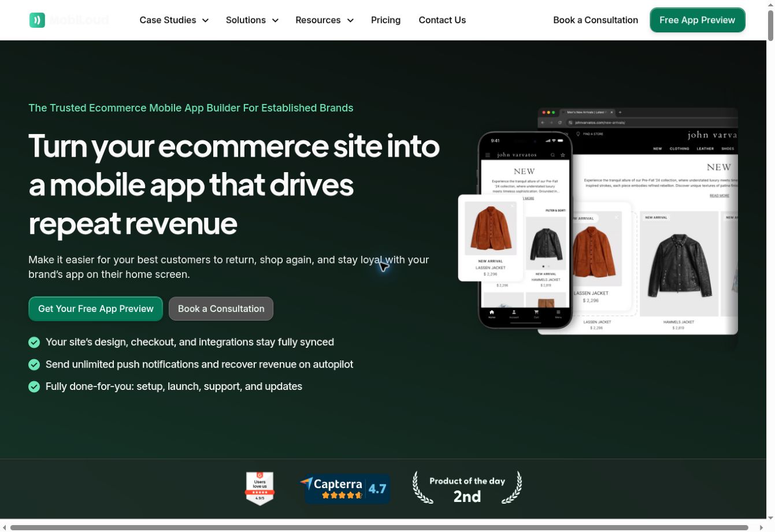Screen dimensions: 775x532
Task: Click the horizontal scrollbar at page bottom
Action: 379,527
